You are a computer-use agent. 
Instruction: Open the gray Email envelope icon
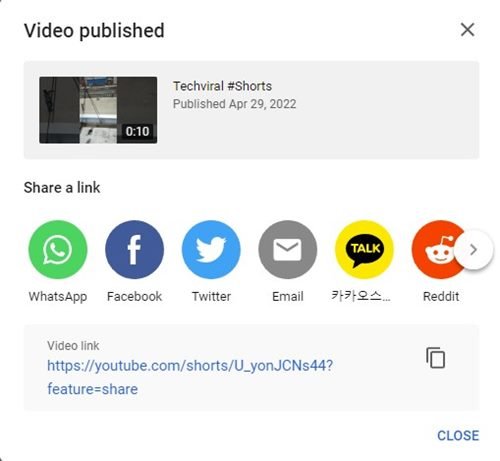[288, 249]
